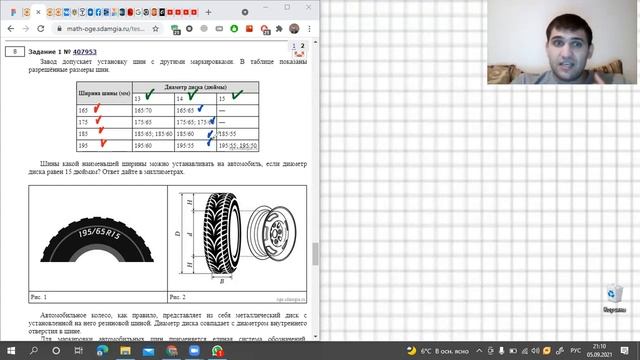Click the first tab at the far left
This screenshot has height=360, width=640.
pos(13,12)
